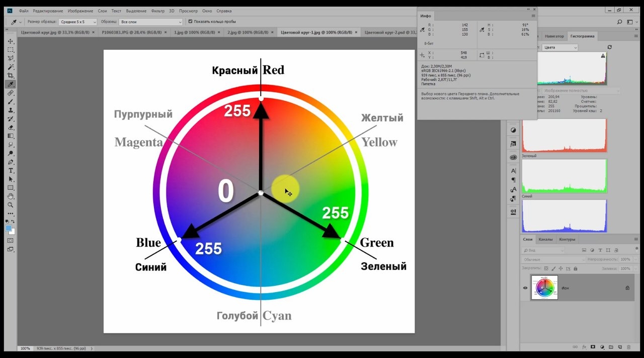Click the search icon in options bar

click(x=620, y=22)
